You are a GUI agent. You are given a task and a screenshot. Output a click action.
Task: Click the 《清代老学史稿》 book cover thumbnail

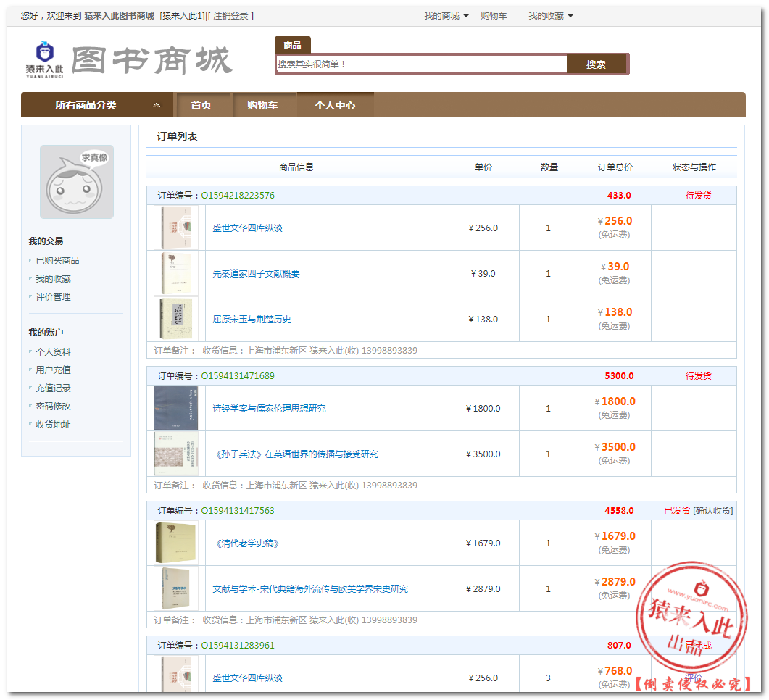(x=176, y=543)
